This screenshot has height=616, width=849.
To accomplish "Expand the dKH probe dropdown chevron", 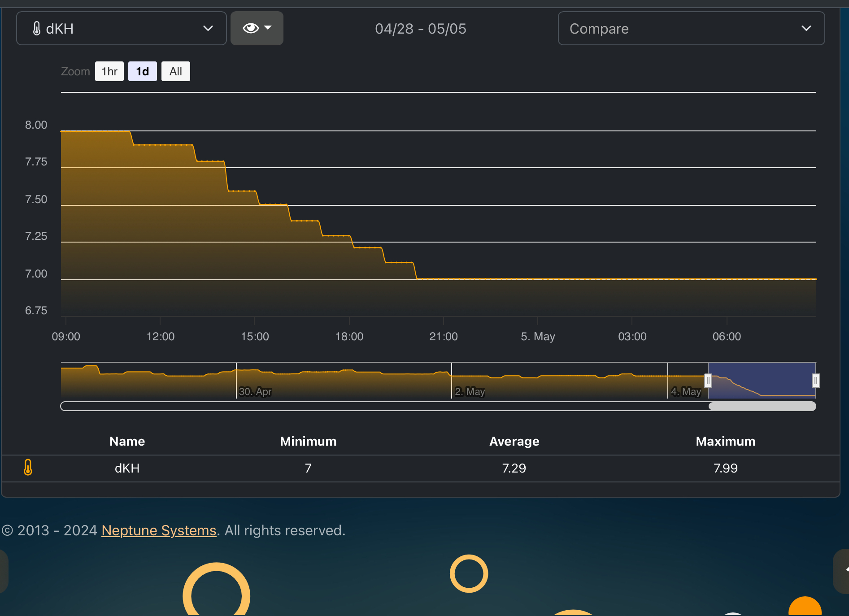I will 208,28.
